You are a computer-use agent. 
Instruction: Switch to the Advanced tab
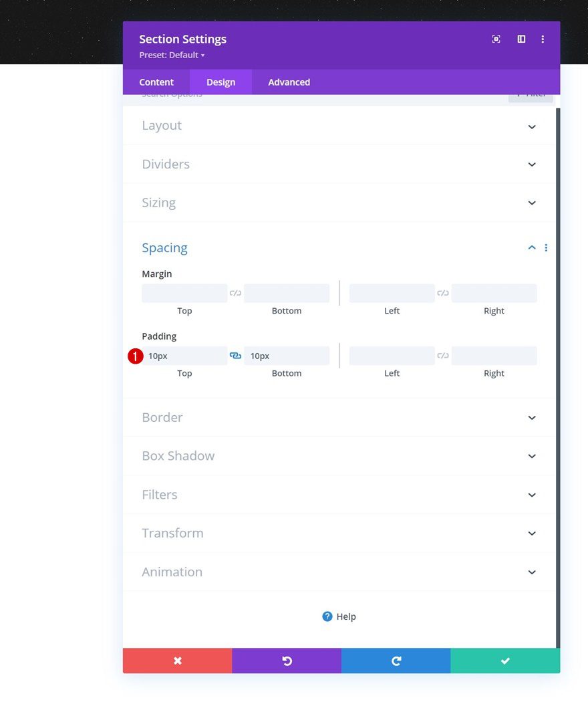pos(289,82)
